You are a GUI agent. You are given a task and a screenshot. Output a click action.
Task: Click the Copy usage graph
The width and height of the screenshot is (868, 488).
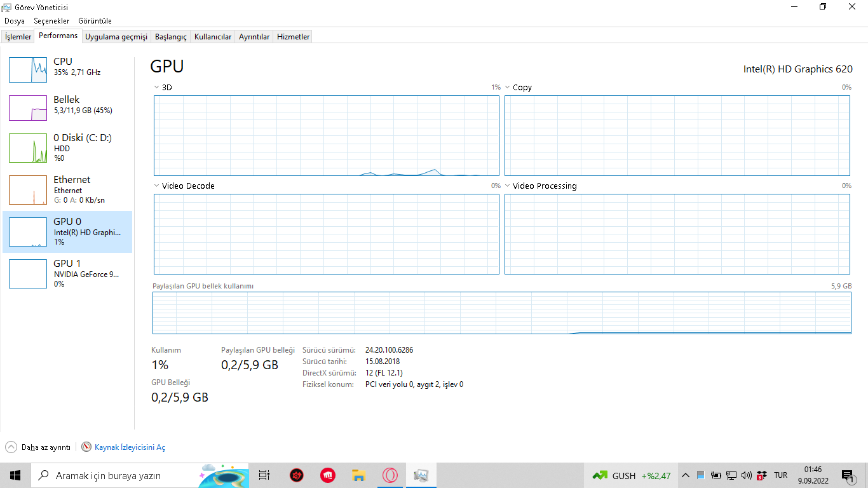(677, 135)
